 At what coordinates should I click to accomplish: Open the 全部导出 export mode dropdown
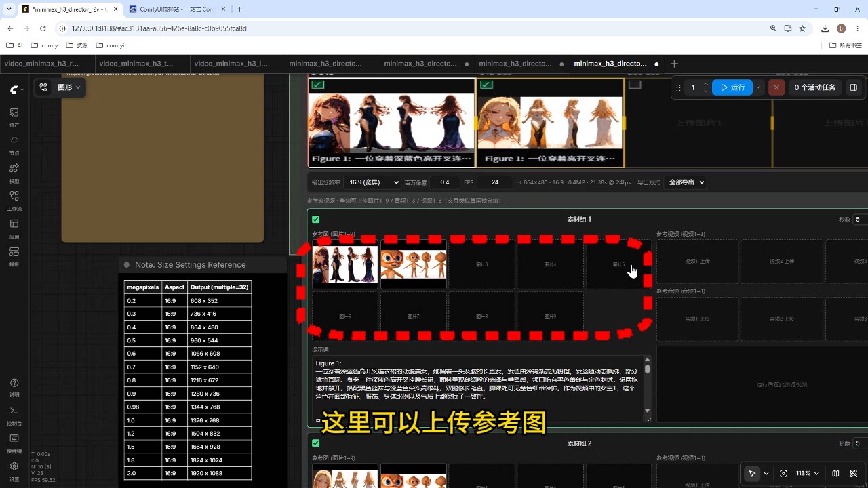(x=685, y=182)
